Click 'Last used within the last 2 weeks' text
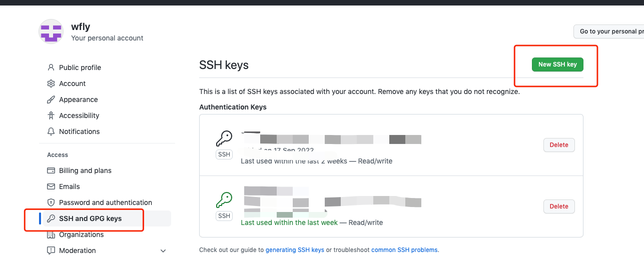 click(294, 161)
